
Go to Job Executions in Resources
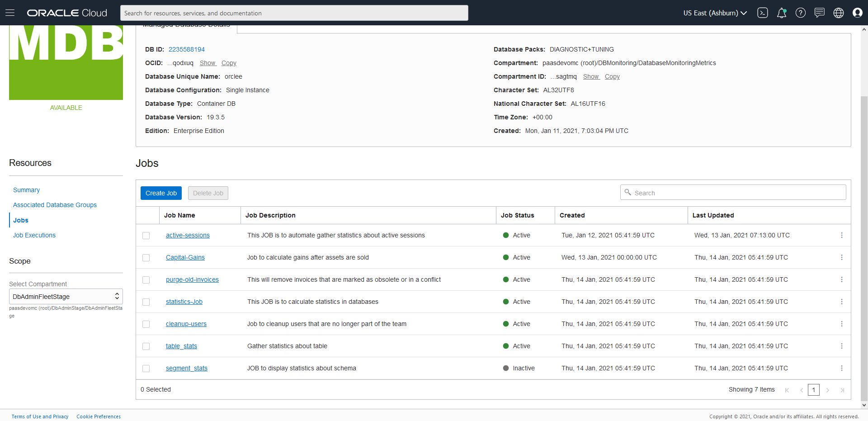tap(34, 235)
